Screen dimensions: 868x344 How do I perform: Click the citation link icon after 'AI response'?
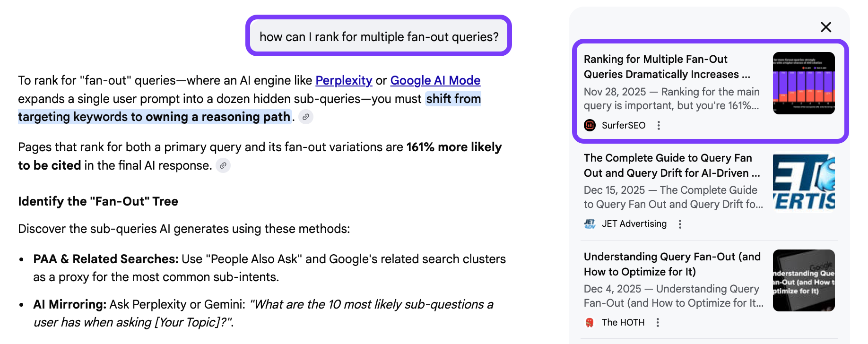point(223,165)
